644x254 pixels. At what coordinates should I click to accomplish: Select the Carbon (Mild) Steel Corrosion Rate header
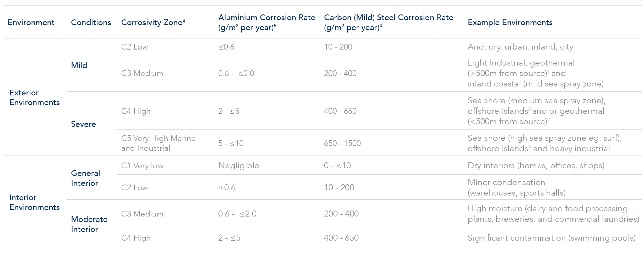[388, 23]
